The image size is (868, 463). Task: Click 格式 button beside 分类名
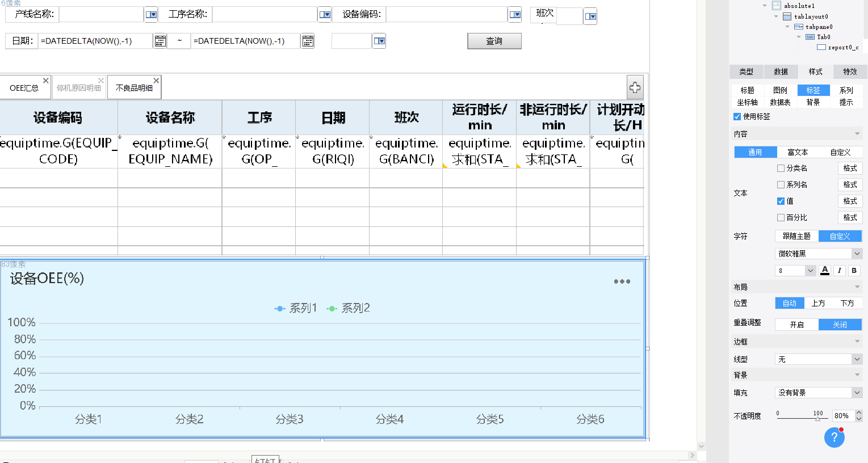pyautogui.click(x=850, y=168)
